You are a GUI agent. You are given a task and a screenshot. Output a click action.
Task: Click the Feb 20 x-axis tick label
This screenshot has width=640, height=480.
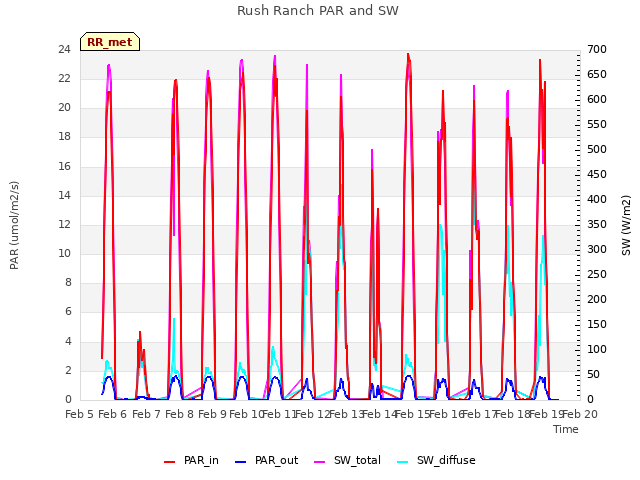coord(580,414)
